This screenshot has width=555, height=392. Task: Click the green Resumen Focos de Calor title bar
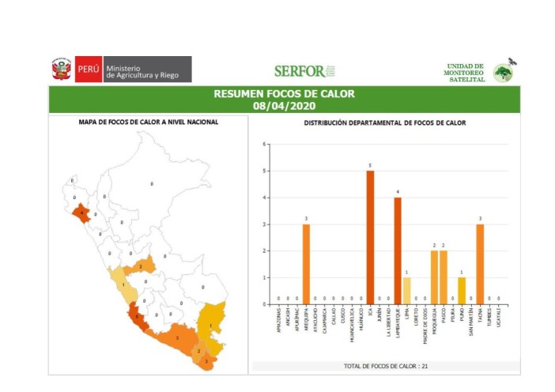(x=284, y=99)
